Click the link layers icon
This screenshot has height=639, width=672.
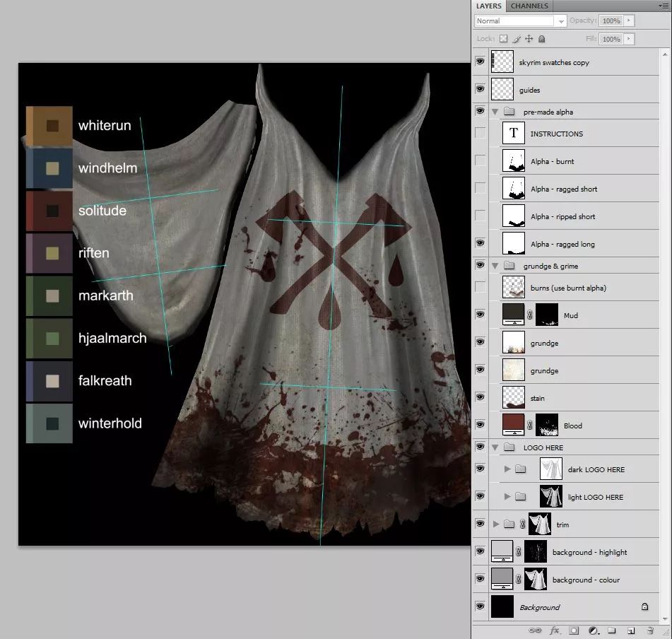pyautogui.click(x=534, y=630)
